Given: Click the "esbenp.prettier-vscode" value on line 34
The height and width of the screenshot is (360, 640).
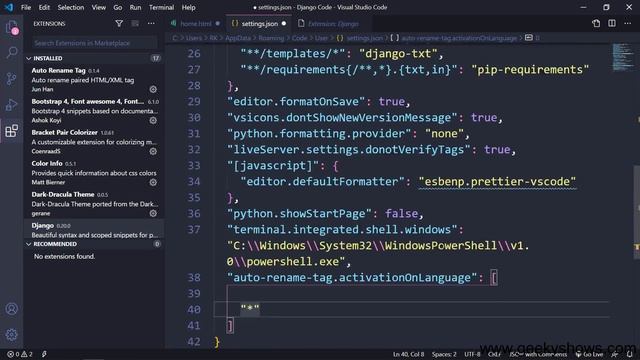Looking at the screenshot, I should pyautogui.click(x=497, y=182).
